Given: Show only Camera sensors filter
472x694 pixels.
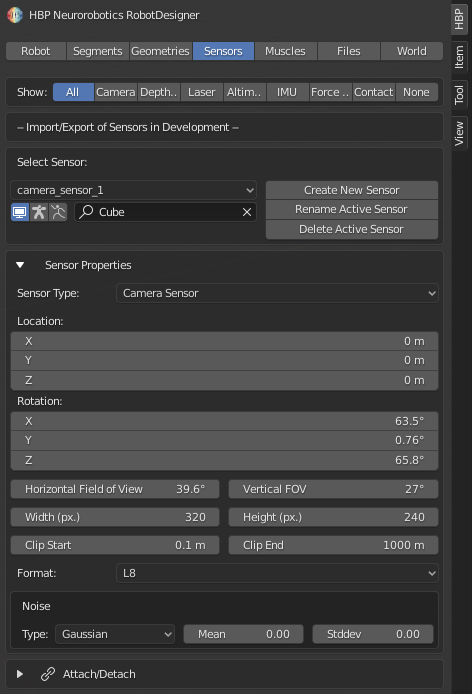Looking at the screenshot, I should coord(116,92).
